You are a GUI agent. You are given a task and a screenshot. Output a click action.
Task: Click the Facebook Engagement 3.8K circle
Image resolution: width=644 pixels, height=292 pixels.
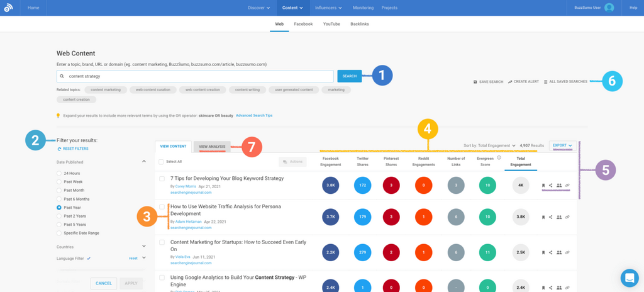point(331,186)
